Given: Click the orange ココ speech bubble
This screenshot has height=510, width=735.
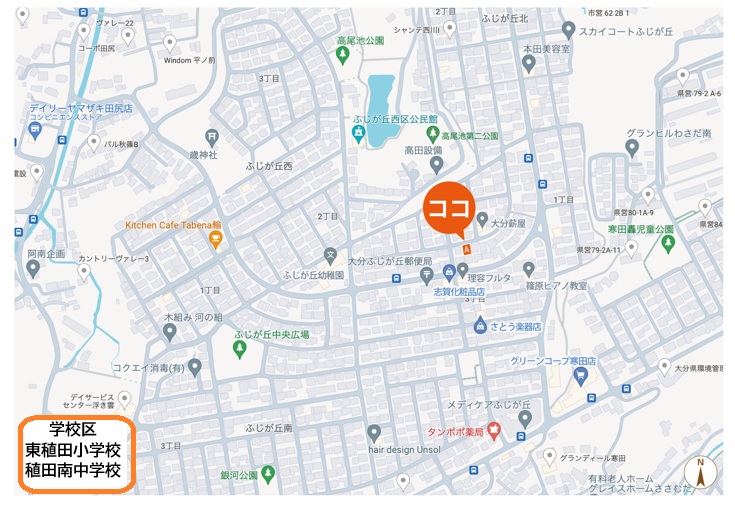Looking at the screenshot, I should point(449,210).
